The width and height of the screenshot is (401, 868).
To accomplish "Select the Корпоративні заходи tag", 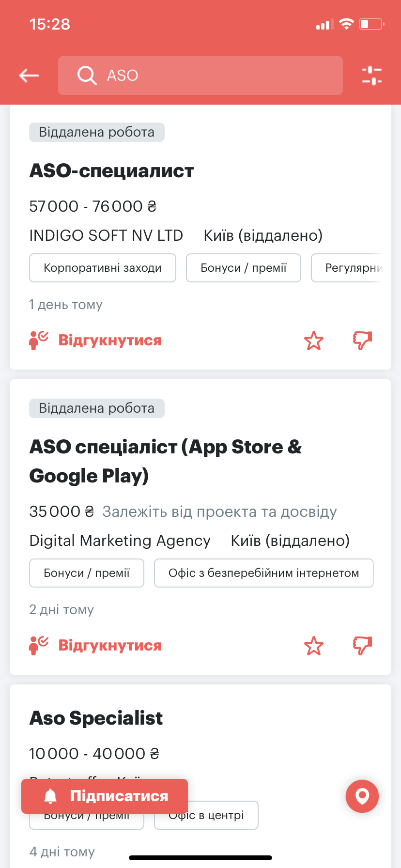I will (x=103, y=268).
